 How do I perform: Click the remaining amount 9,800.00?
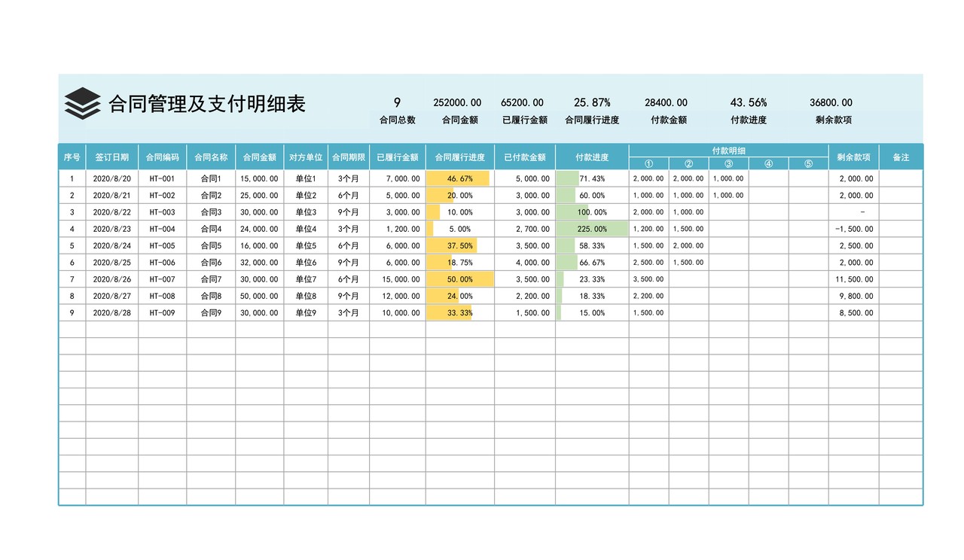click(x=854, y=297)
